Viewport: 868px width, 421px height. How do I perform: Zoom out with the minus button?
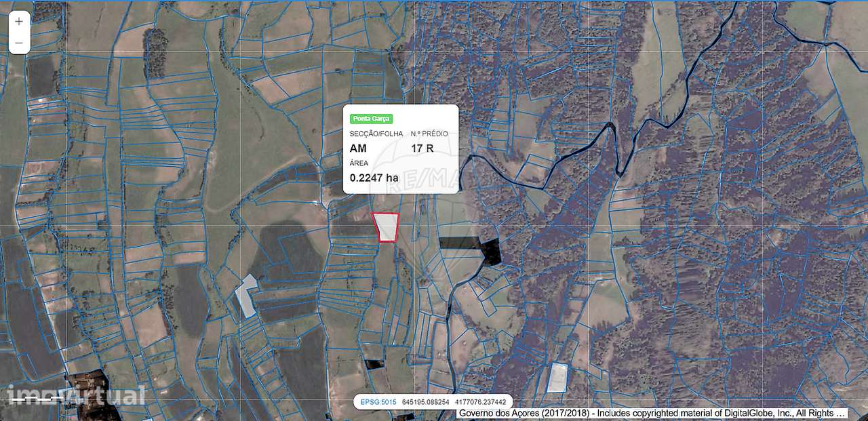[x=19, y=43]
